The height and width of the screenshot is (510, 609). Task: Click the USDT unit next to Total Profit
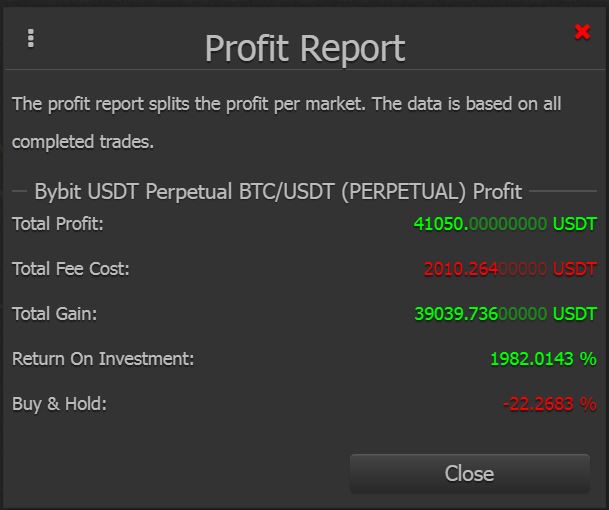click(x=575, y=224)
